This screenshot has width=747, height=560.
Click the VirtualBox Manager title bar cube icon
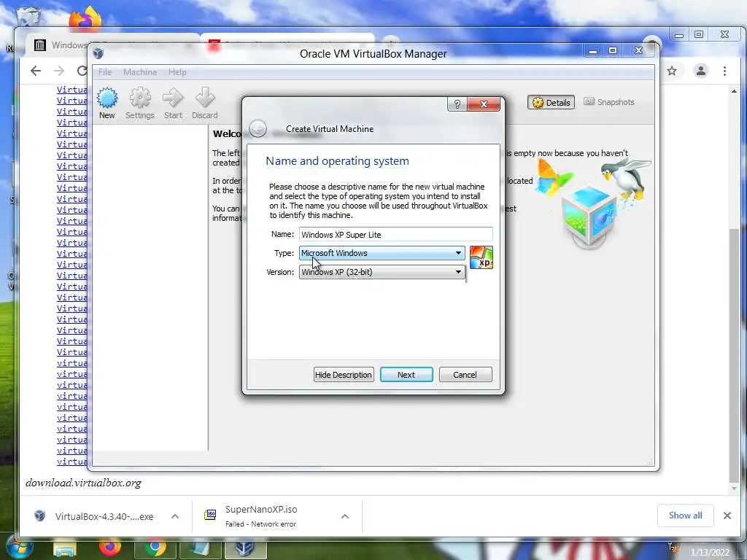pyautogui.click(x=98, y=53)
